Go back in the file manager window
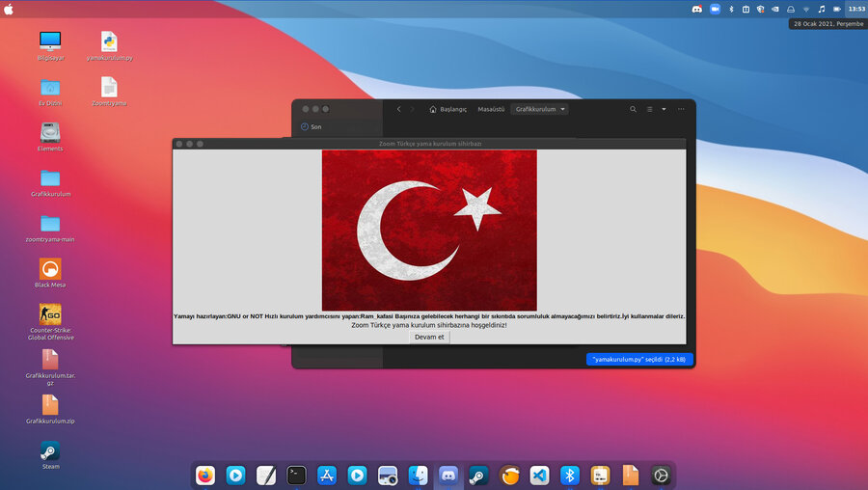The height and width of the screenshot is (490, 868). [x=398, y=109]
